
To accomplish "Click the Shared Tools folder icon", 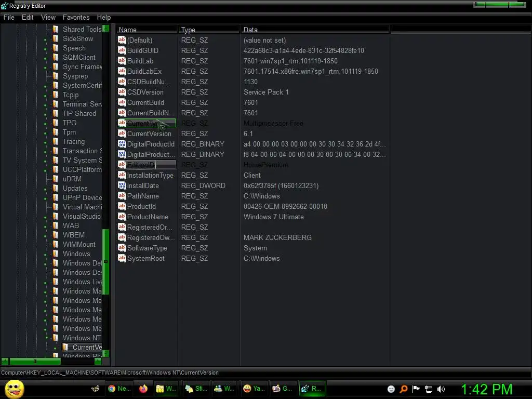I will point(55,29).
